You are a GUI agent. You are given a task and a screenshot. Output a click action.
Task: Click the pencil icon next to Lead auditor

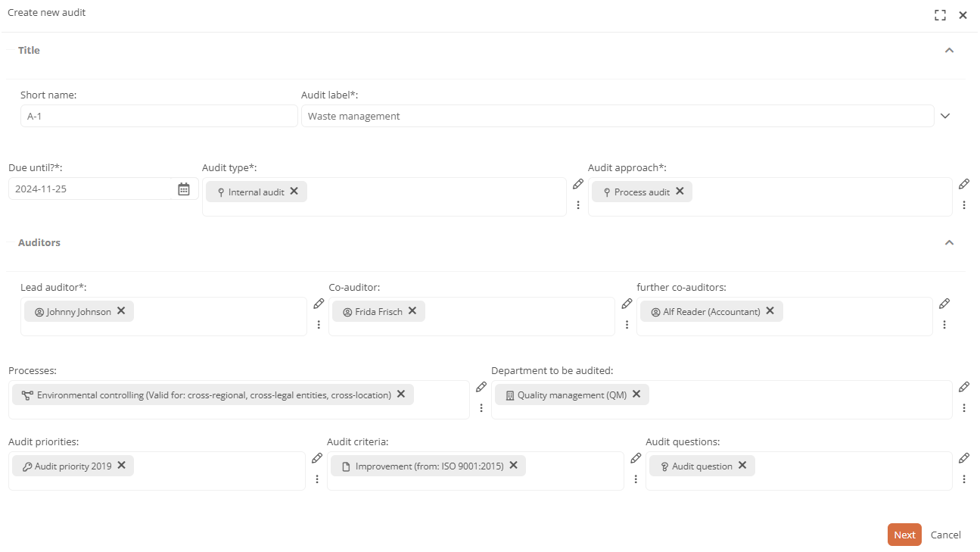point(319,304)
